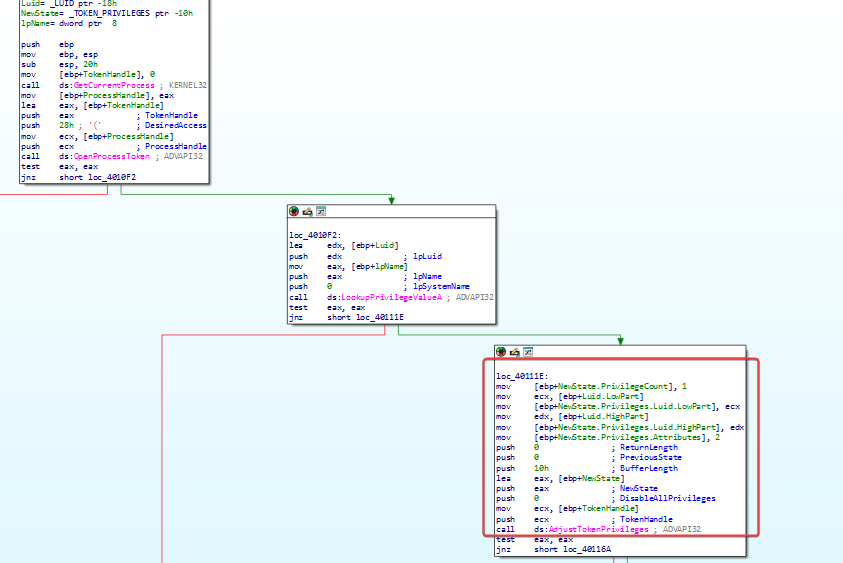This screenshot has width=843, height=563.
Task: Click the loc_4010F2: label line
Action: pyautogui.click(x=315, y=235)
